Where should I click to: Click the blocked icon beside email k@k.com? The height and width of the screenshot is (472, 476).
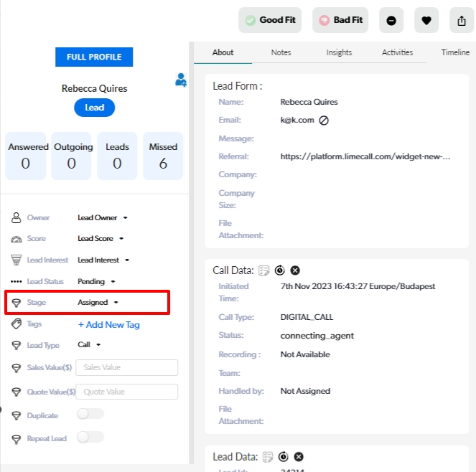(324, 121)
